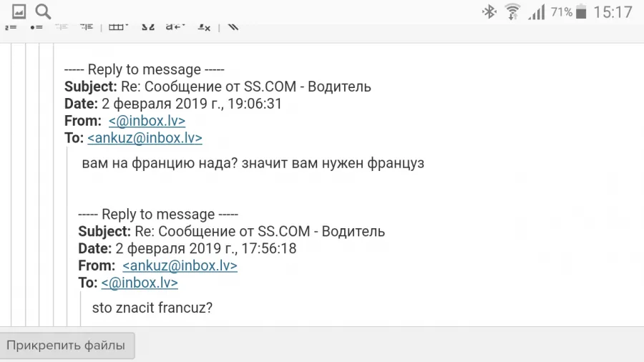The image size is (644, 362).
Task: Tap the battery indicator in status bar
Action: [x=581, y=12]
